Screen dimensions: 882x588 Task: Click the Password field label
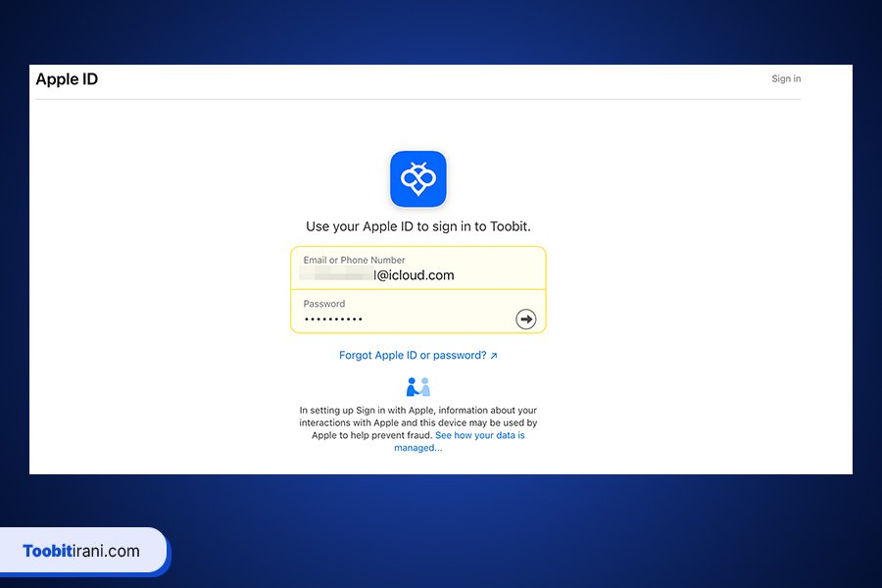[324, 304]
